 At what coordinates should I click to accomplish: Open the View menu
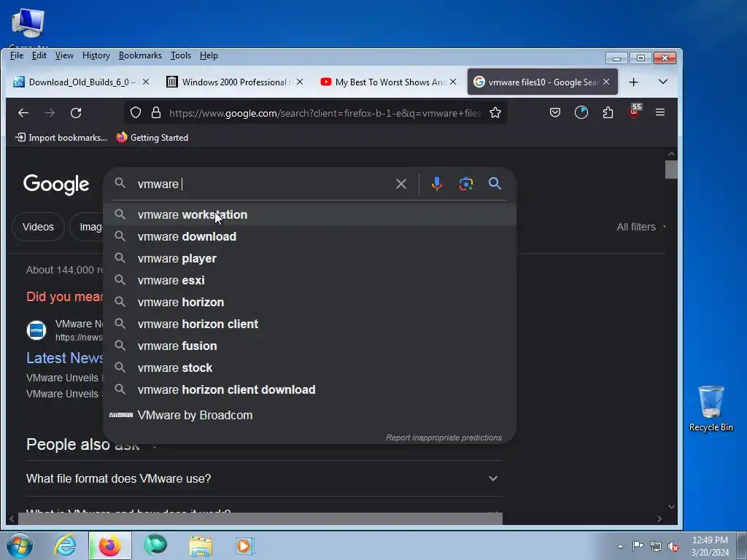click(x=64, y=55)
